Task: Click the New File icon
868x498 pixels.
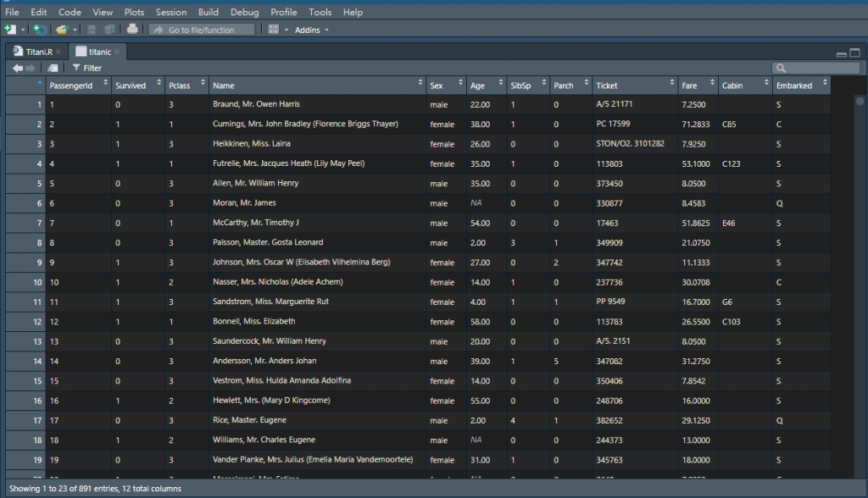Action: click(10, 30)
